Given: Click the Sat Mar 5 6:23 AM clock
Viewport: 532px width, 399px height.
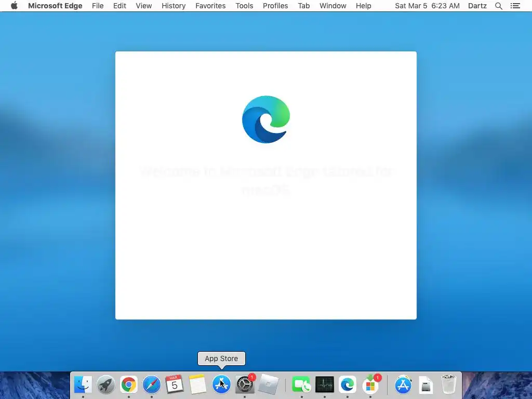Looking at the screenshot, I should (x=427, y=6).
